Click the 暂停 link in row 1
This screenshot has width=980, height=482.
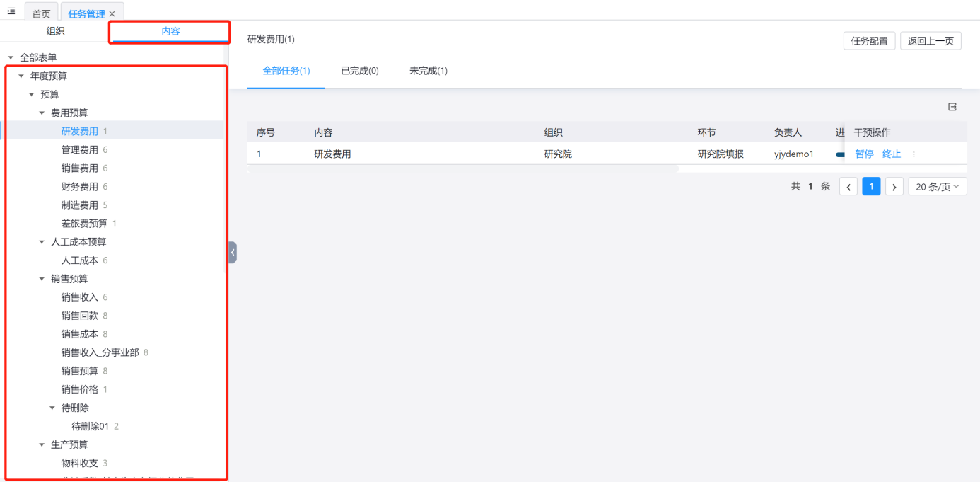(864, 154)
